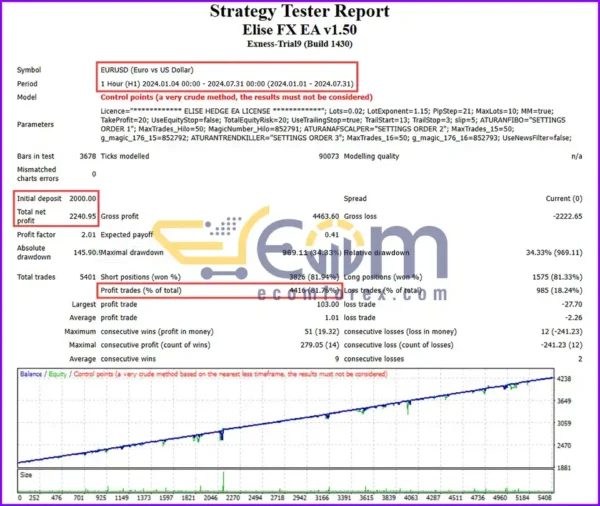Select the maximal consecutive profit value "279.05 (14)"

tap(320, 345)
